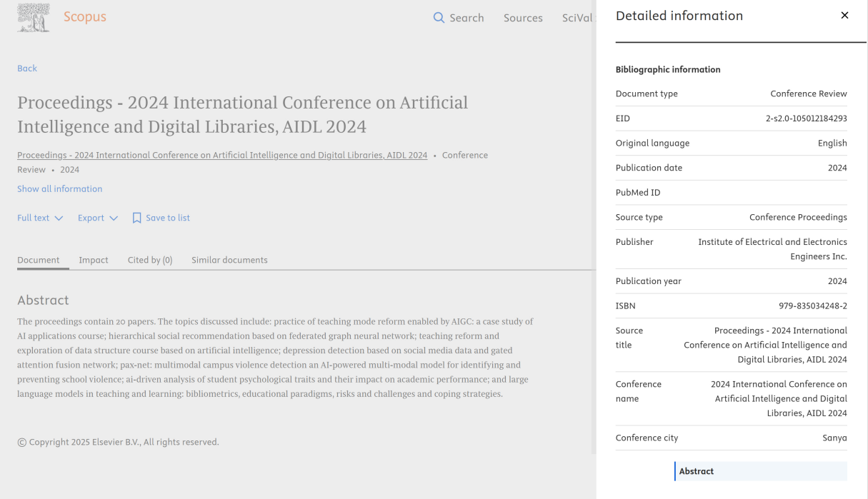Click the Abstract heading in main page

click(x=43, y=300)
